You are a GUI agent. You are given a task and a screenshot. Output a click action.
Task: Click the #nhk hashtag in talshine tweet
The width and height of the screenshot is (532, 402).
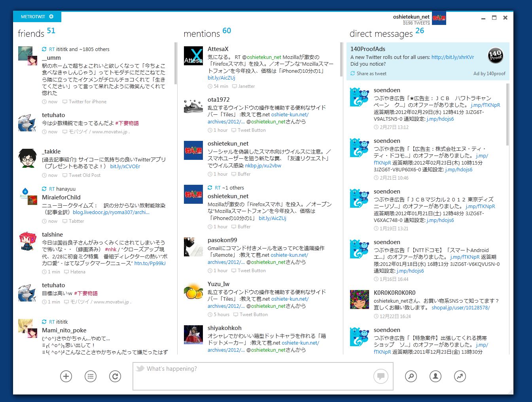coord(111,249)
